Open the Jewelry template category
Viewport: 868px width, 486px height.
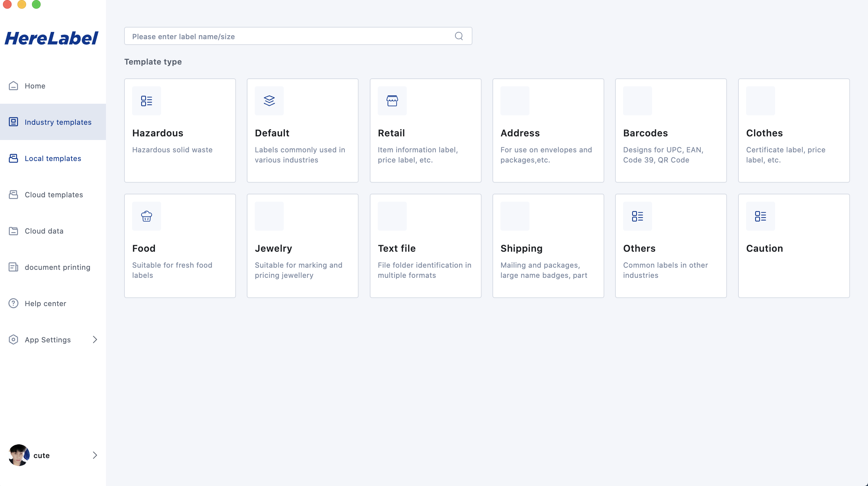tap(302, 246)
